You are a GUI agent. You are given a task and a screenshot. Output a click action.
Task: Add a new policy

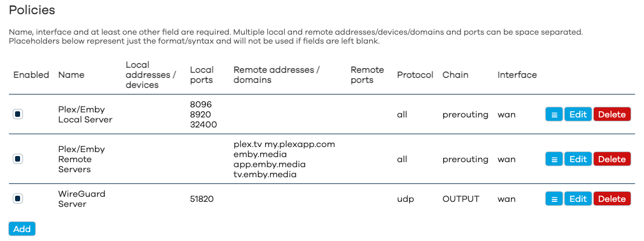tap(22, 229)
